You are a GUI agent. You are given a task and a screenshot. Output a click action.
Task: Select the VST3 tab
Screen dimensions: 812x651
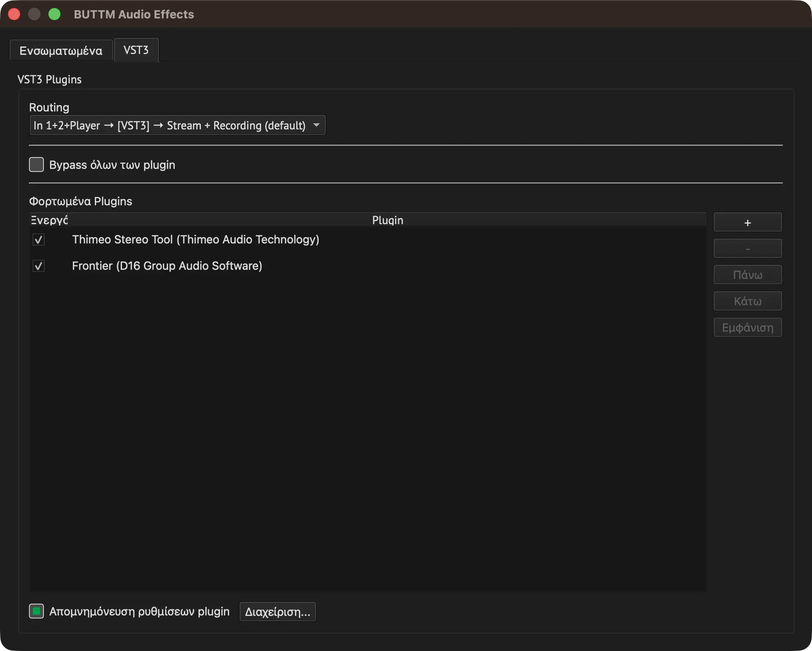[136, 50]
